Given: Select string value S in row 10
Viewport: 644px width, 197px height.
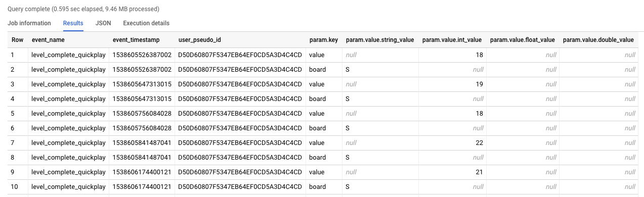Looking at the screenshot, I should pos(348,186).
